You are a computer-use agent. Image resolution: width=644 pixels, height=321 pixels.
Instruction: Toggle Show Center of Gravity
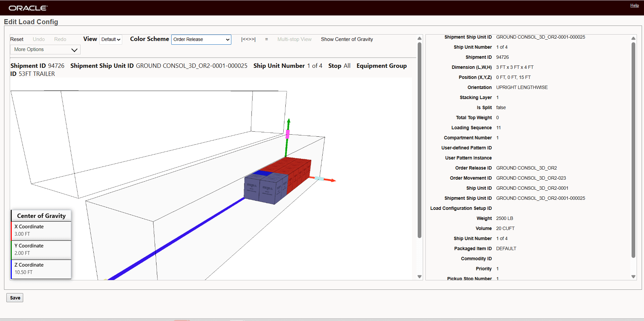(347, 39)
